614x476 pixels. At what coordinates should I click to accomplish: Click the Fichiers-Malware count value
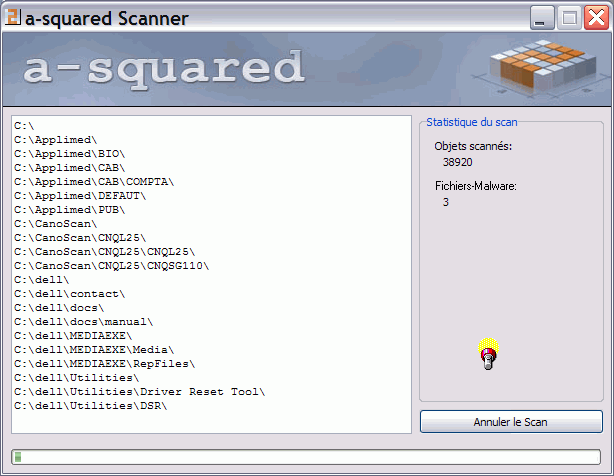pos(446,202)
